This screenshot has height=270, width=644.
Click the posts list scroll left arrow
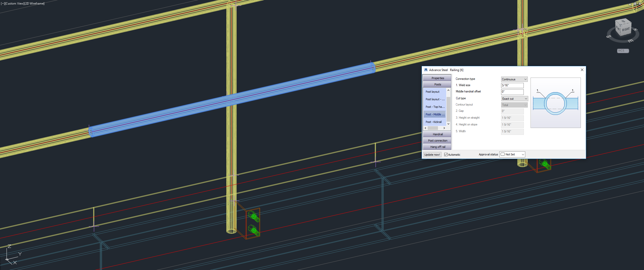[425, 128]
